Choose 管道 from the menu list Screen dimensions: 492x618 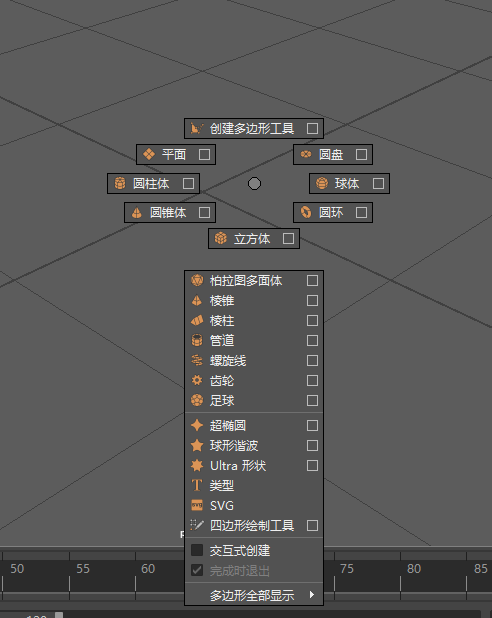(x=254, y=340)
